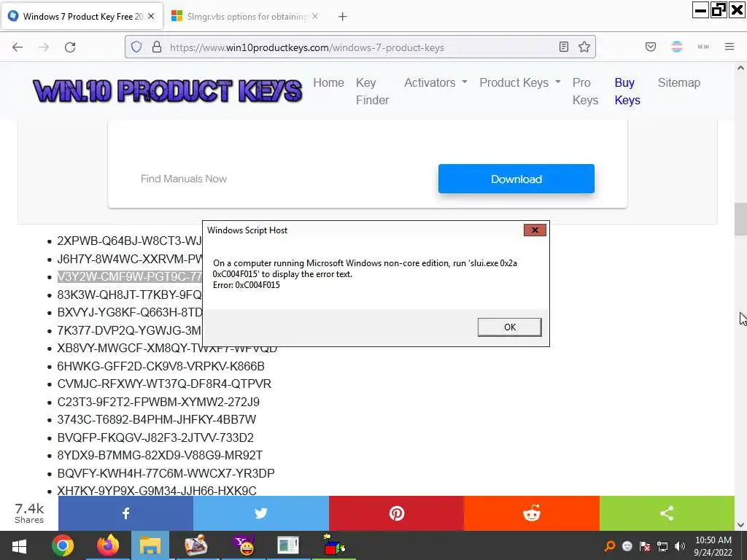Open the Firefox account avatar icon

coord(677,47)
